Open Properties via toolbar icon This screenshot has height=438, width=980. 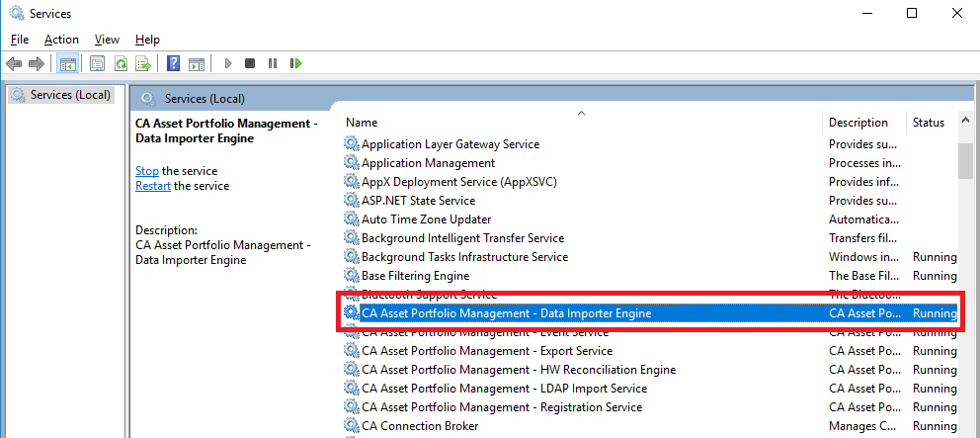[x=98, y=63]
